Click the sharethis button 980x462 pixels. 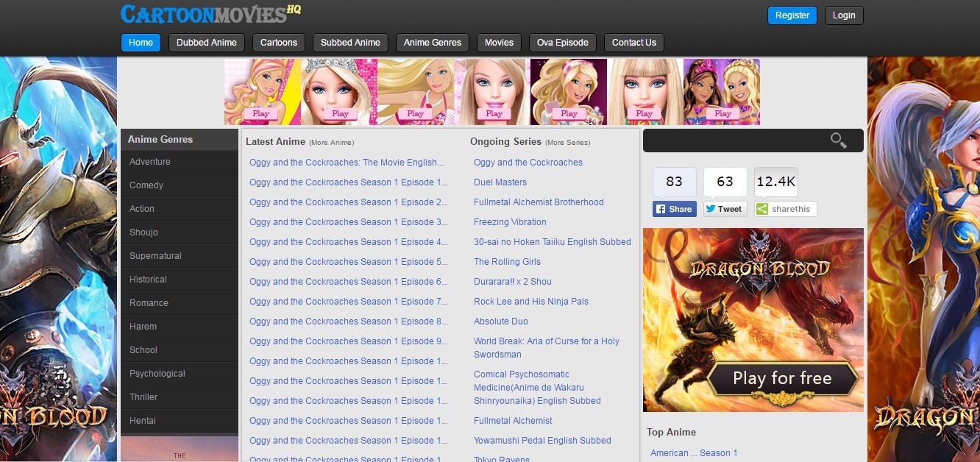785,209
